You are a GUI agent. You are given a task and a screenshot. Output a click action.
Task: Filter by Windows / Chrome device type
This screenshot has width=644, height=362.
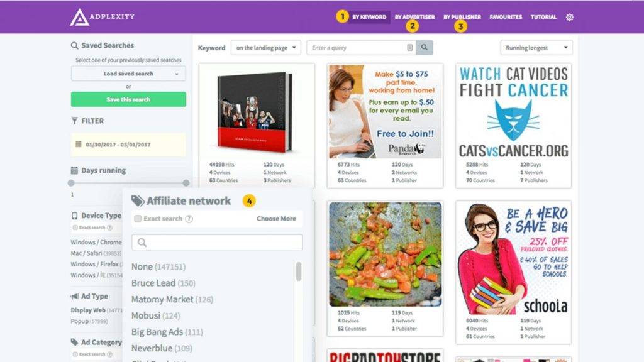(96, 242)
